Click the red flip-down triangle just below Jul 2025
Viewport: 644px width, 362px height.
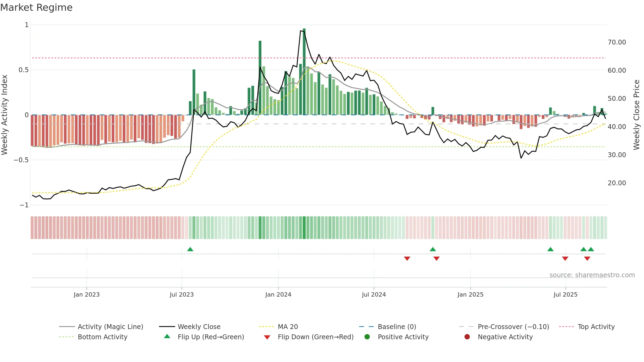(565, 258)
